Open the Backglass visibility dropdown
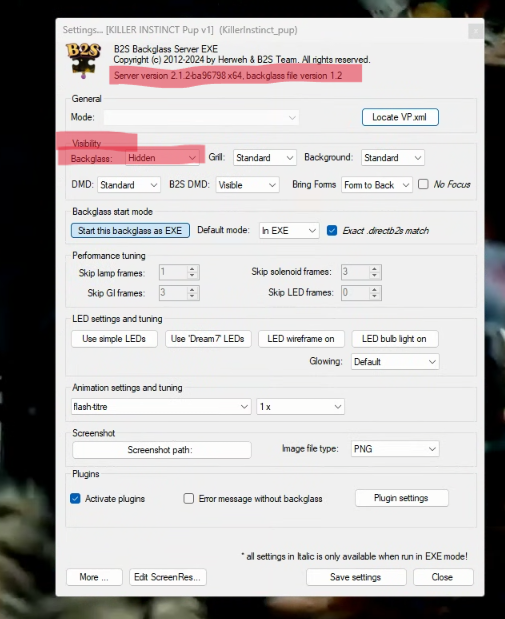 [x=162, y=158]
